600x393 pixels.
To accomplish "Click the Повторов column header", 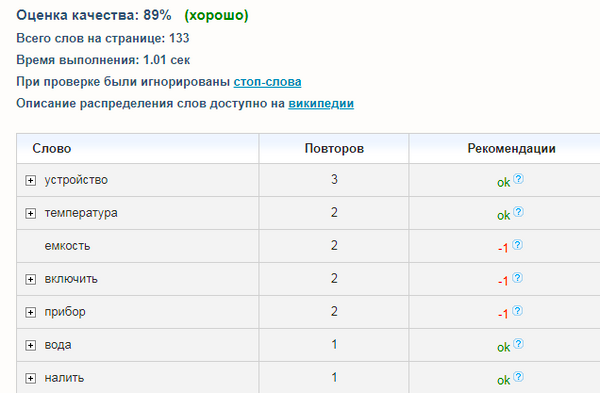I will tap(334, 148).
